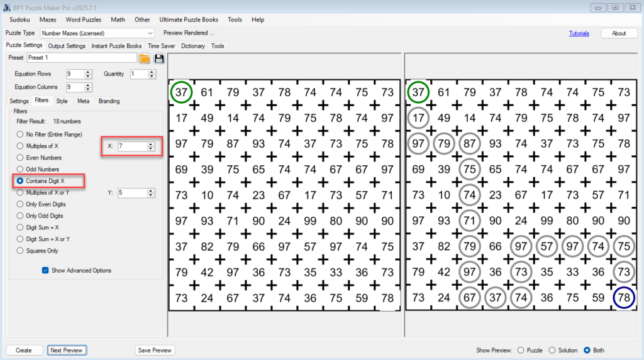
Task: Increase the Equation Rows spinner value
Action: coord(88,72)
